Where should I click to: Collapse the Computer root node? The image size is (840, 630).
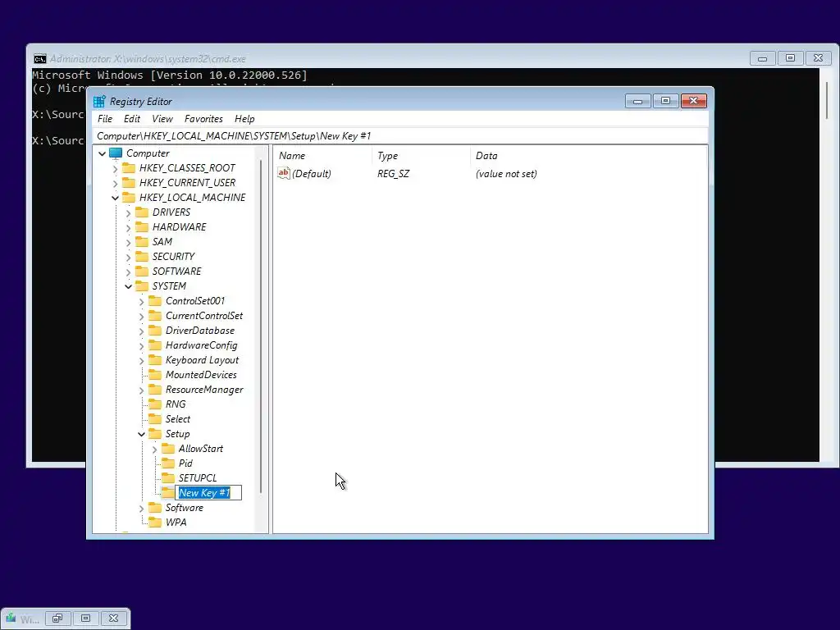click(x=102, y=153)
